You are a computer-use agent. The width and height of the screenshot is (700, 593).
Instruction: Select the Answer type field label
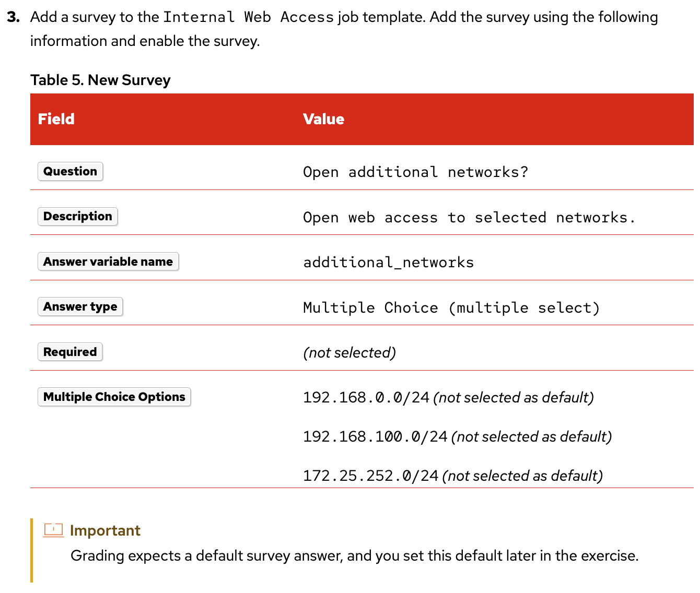coord(80,307)
